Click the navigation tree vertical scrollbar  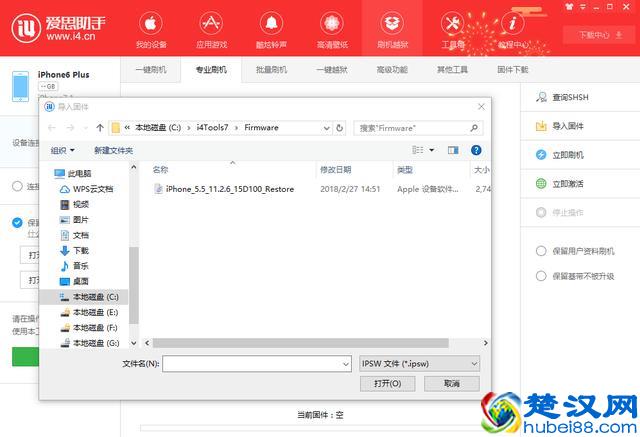133,285
